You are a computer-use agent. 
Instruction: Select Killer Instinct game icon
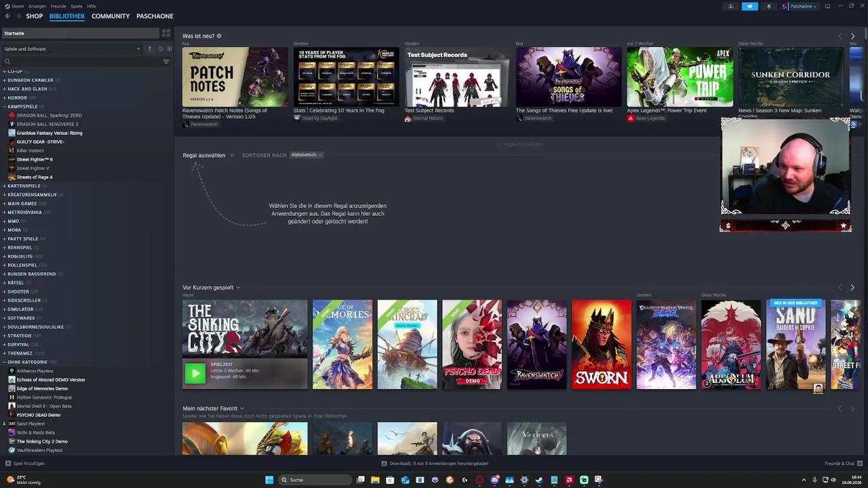(x=12, y=150)
